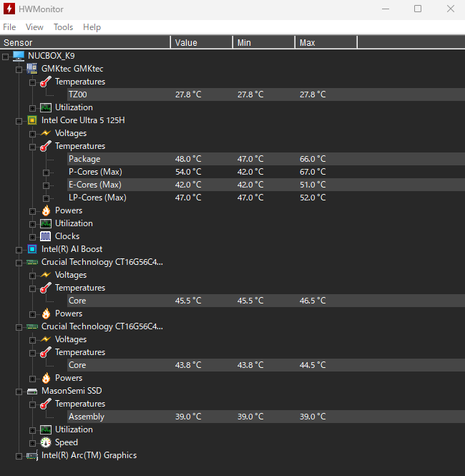Select the Package temperature row
465x476 pixels.
(84, 159)
